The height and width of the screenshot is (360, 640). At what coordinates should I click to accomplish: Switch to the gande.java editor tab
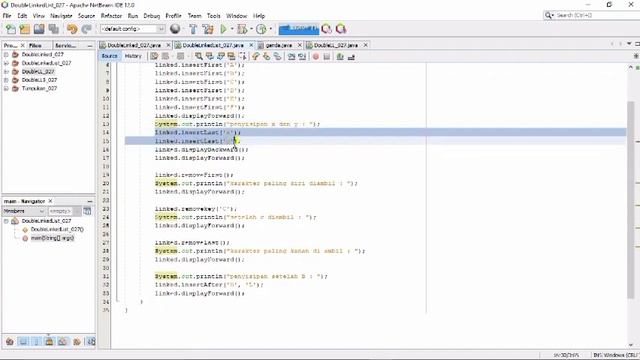(x=279, y=45)
